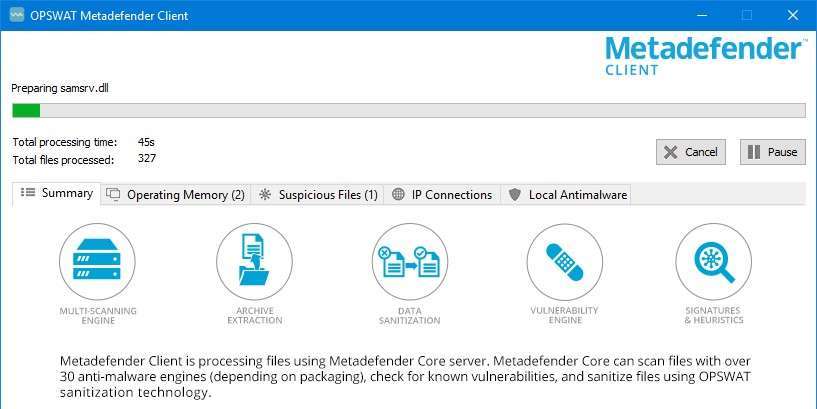Open the Operating Memory (2) tab
Viewport: 817px width, 409px height.
[176, 195]
